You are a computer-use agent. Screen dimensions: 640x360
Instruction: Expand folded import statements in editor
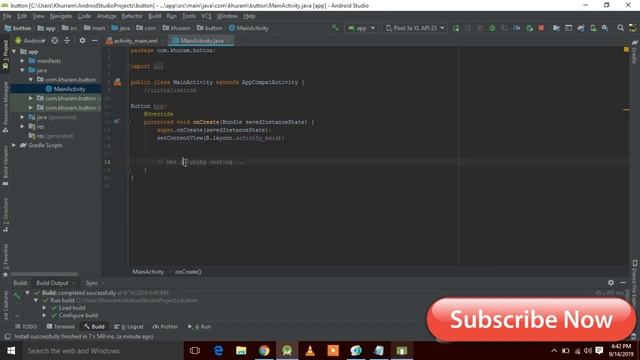159,66
